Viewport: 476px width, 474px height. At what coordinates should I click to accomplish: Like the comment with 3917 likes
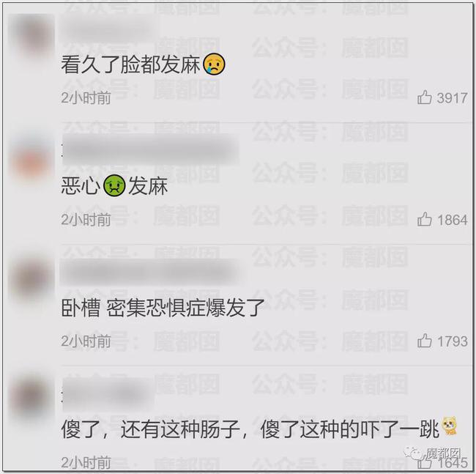425,97
